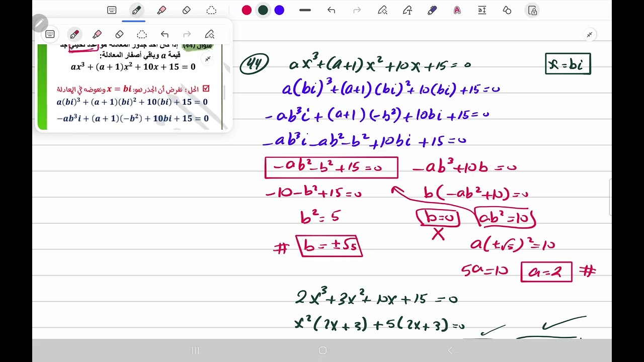Pick the dark green pen color
The width and height of the screenshot is (644, 362).
[263, 10]
